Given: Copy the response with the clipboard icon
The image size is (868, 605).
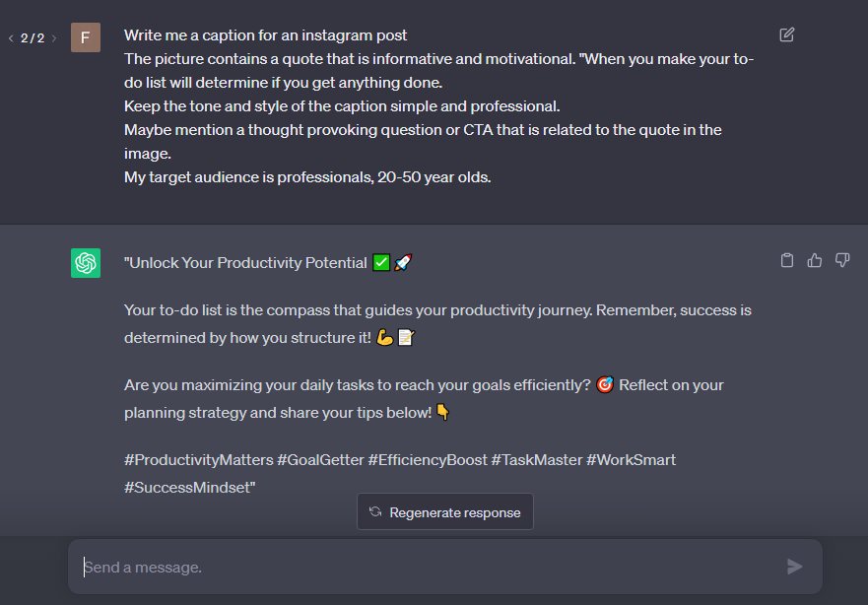Looking at the screenshot, I should click(x=787, y=261).
